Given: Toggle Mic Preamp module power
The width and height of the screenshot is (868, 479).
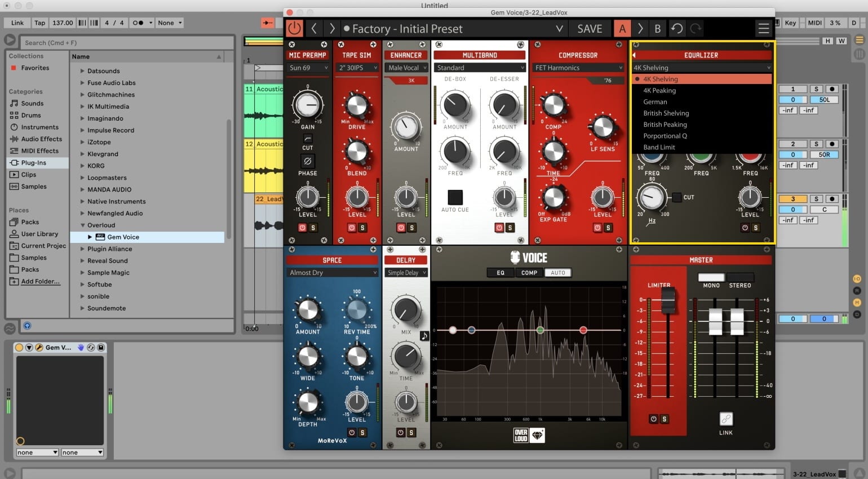Looking at the screenshot, I should coord(302,228).
